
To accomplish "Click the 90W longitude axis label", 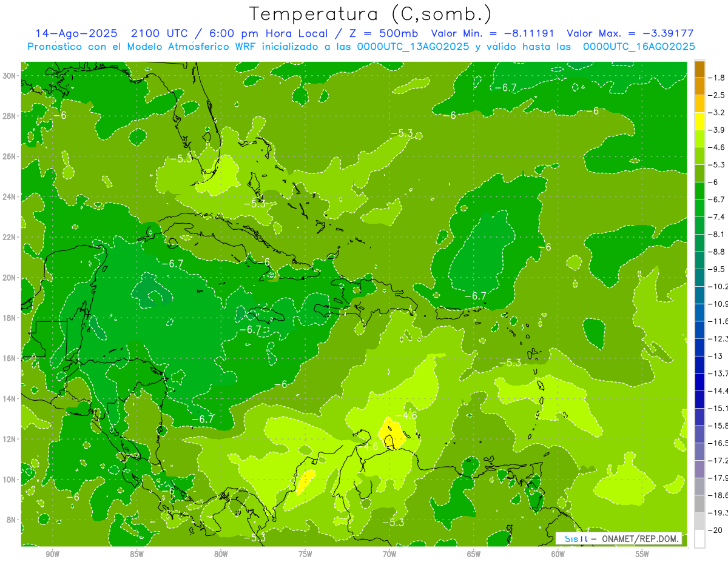I will pyautogui.click(x=52, y=554).
